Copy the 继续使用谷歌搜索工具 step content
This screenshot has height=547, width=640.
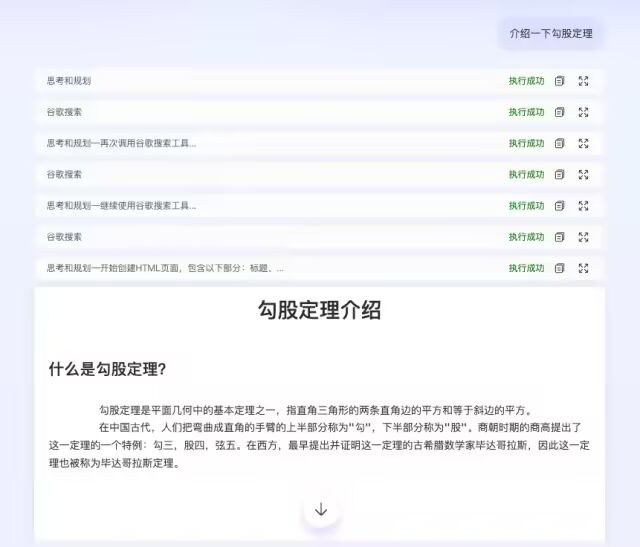560,206
